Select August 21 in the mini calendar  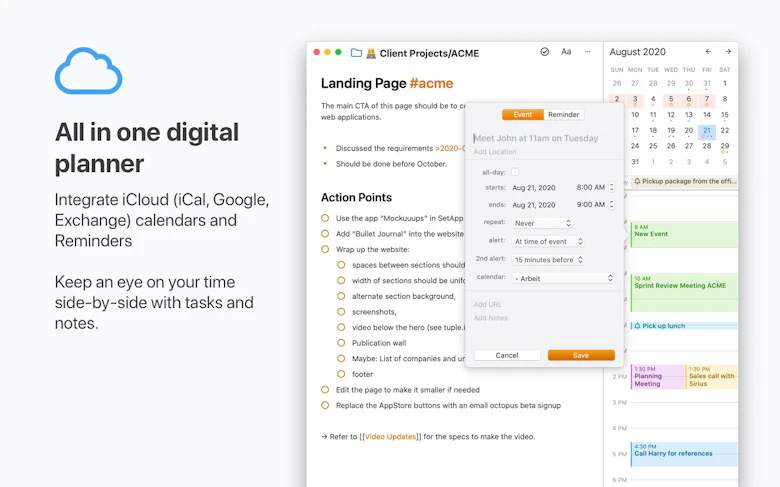click(707, 131)
